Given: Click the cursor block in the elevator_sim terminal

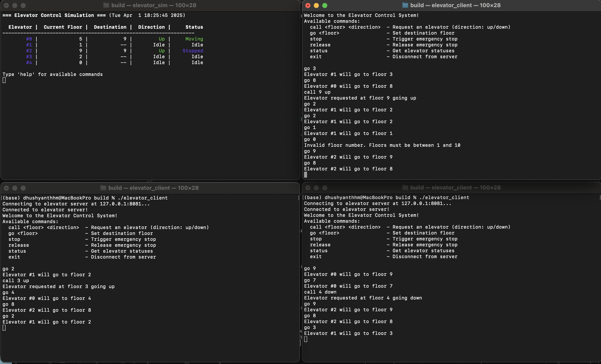Looking at the screenshot, I should (x=4, y=80).
